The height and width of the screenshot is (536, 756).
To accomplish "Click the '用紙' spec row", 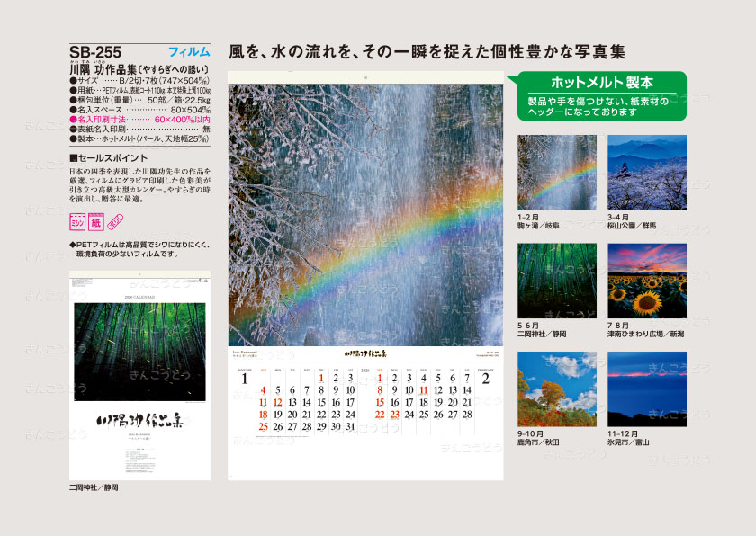I will [139, 90].
